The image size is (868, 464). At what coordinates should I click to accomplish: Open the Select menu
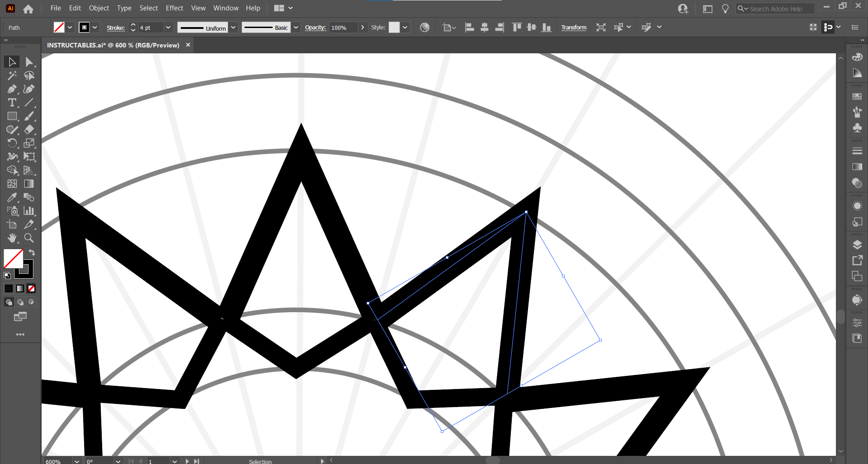tap(148, 8)
